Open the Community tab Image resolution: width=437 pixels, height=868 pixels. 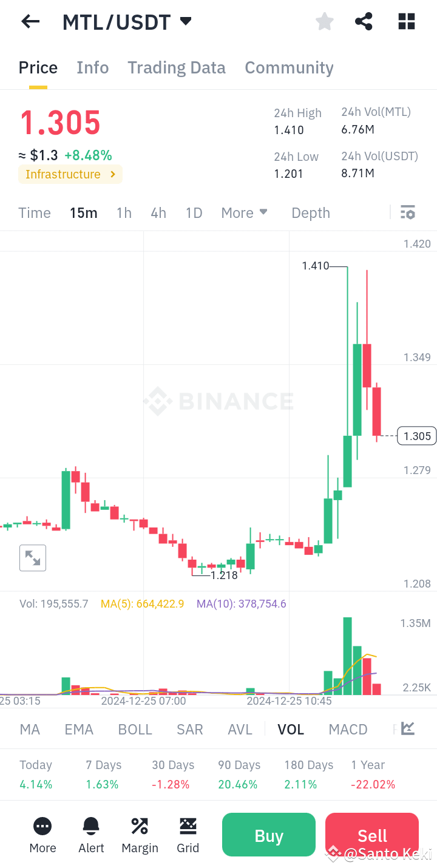coord(289,67)
